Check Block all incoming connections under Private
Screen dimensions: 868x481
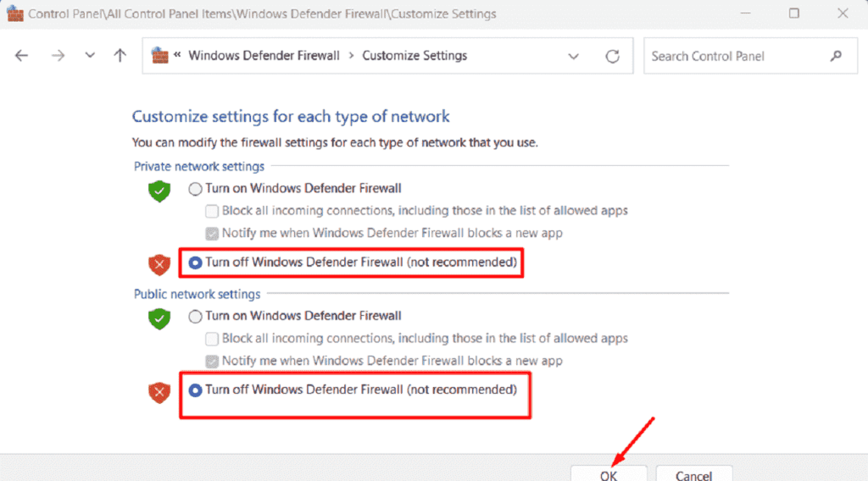point(211,211)
